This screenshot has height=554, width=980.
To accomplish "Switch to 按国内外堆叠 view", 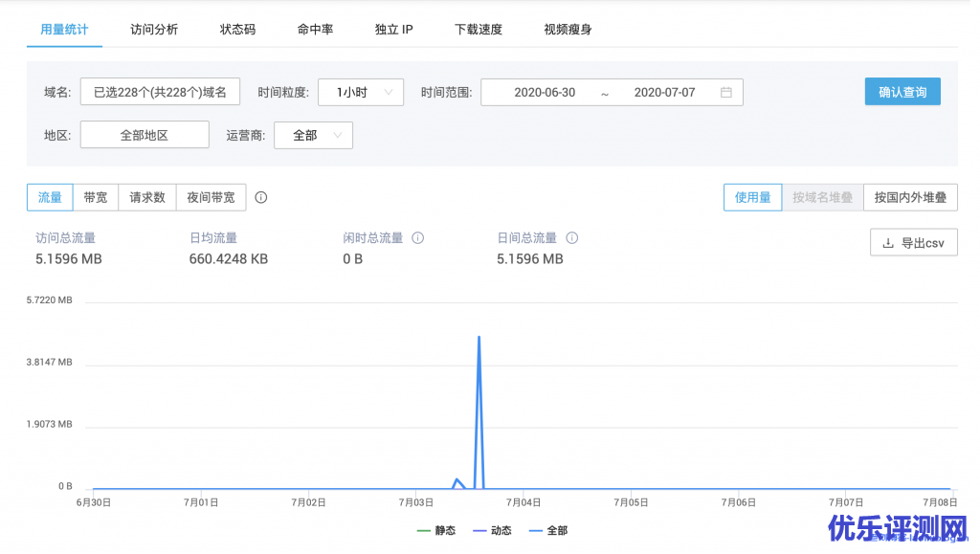I will click(910, 198).
